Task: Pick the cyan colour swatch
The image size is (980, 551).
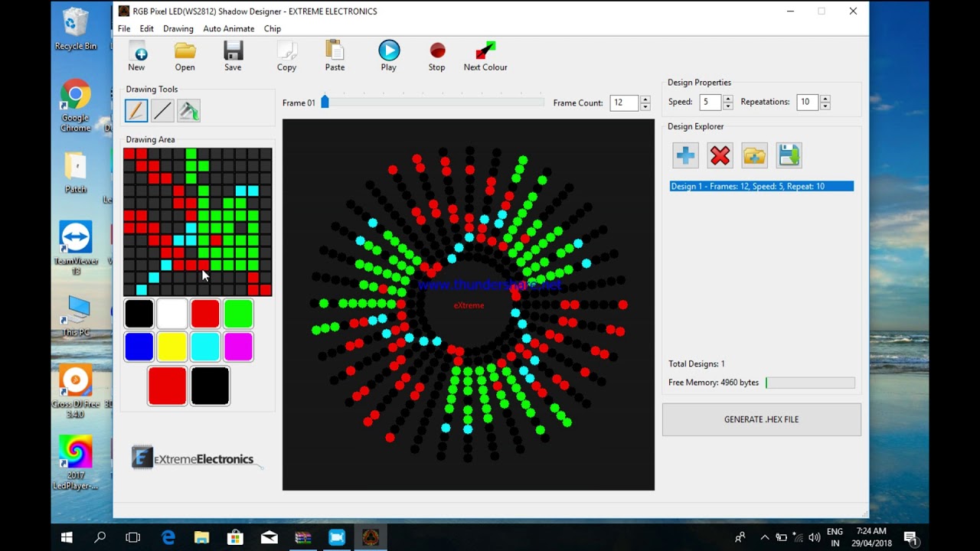Action: [x=205, y=347]
